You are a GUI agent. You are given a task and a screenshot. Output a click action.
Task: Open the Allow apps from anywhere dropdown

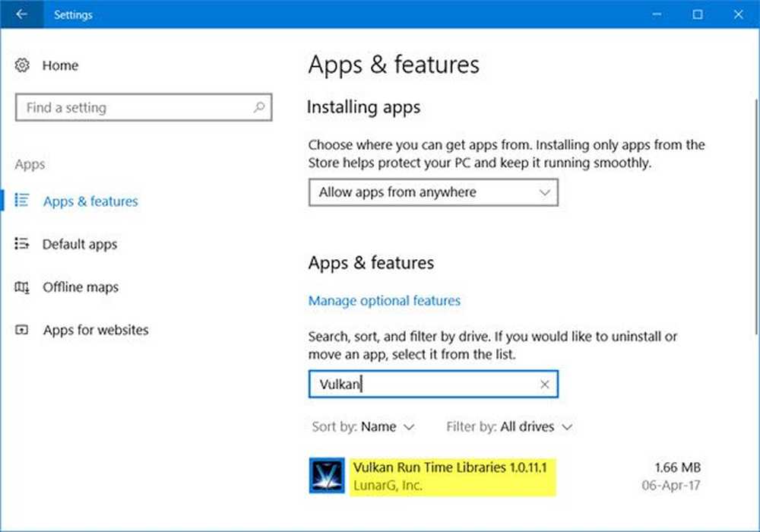coord(433,193)
